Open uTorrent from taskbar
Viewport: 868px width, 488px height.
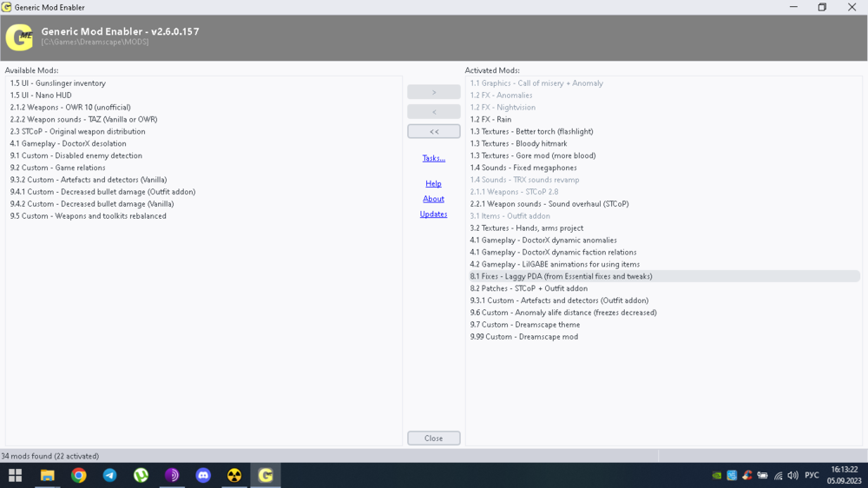[141, 475]
